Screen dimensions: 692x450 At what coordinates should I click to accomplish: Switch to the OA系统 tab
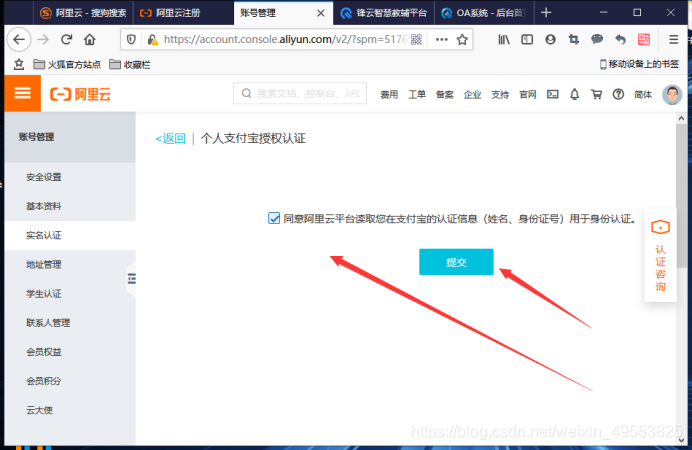485,13
